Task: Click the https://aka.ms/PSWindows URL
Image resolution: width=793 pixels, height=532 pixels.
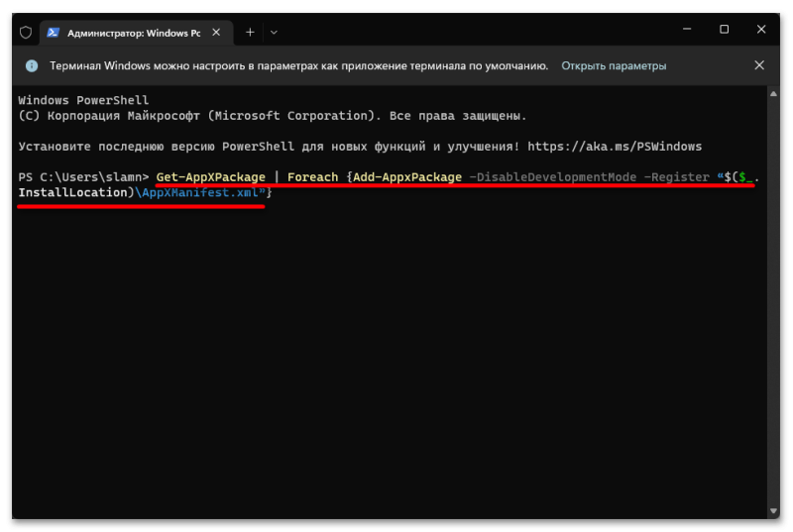Action: pos(615,147)
